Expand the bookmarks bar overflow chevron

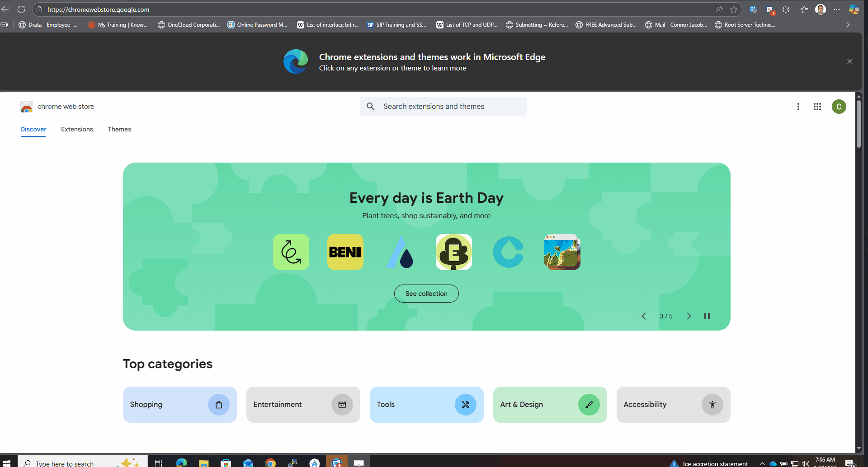(x=848, y=25)
